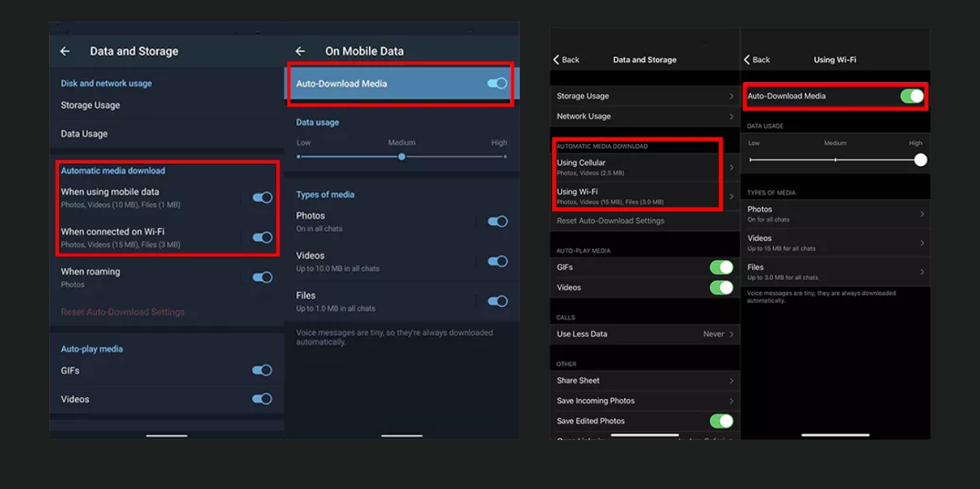Open Use Less Data option set to Never
This screenshot has height=489, width=980.
pyautogui.click(x=643, y=334)
